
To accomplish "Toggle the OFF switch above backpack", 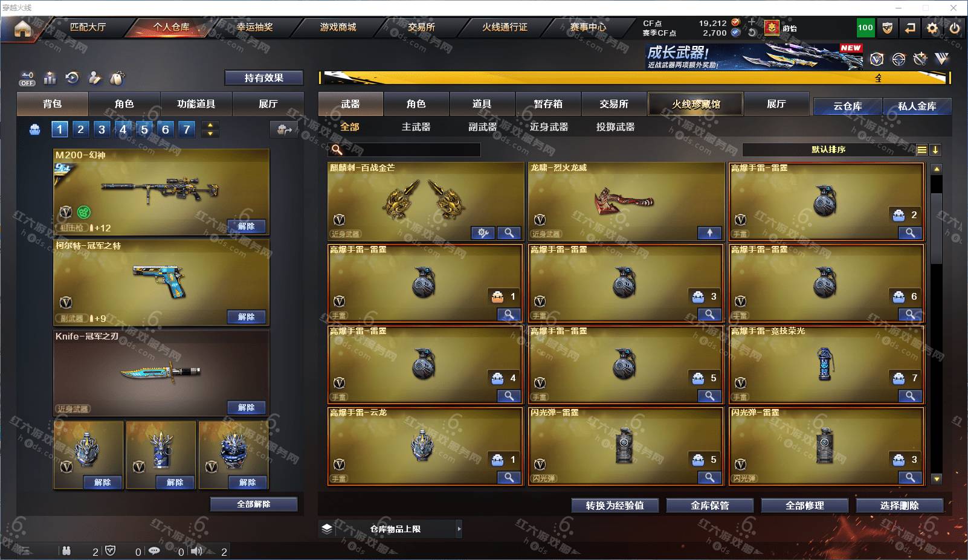I will coord(27,79).
